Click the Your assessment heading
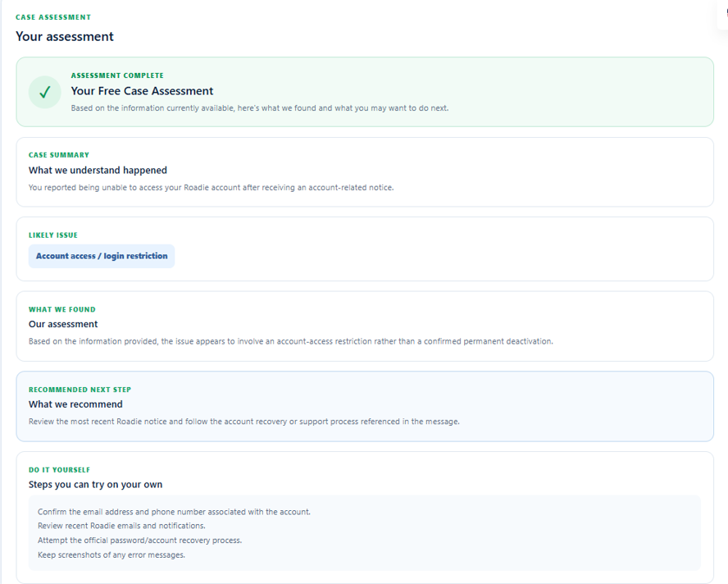Screen dimensions: 728x584 [x=65, y=36]
